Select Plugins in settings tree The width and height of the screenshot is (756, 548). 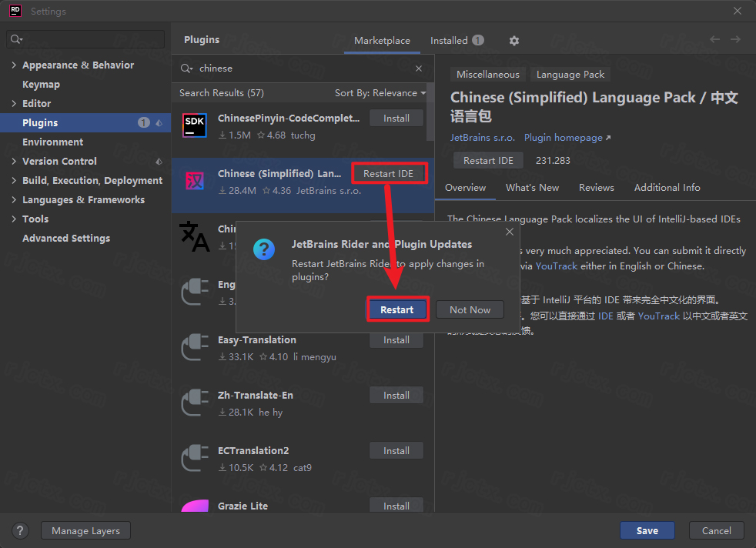tap(85, 123)
